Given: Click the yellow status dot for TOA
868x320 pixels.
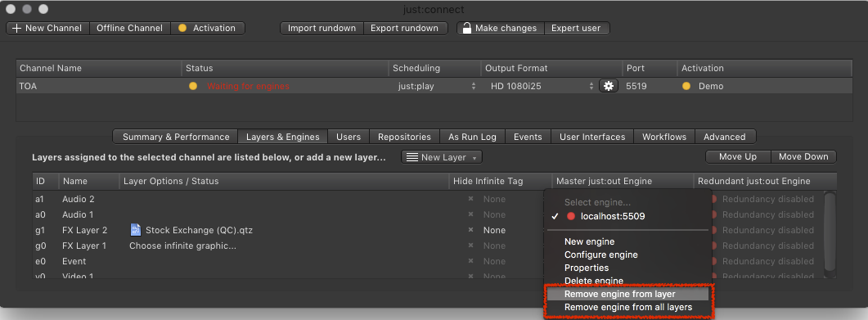Looking at the screenshot, I should click(x=192, y=87).
